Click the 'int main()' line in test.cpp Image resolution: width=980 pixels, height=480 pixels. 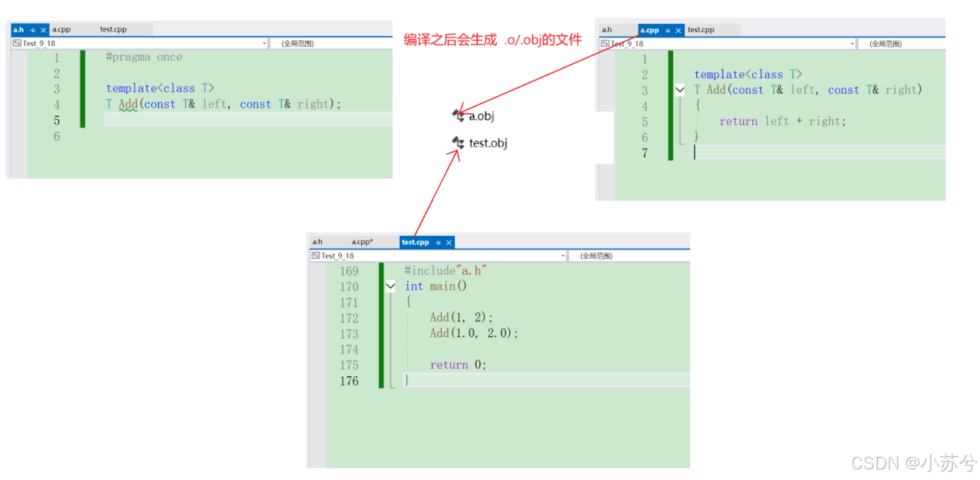click(x=436, y=287)
